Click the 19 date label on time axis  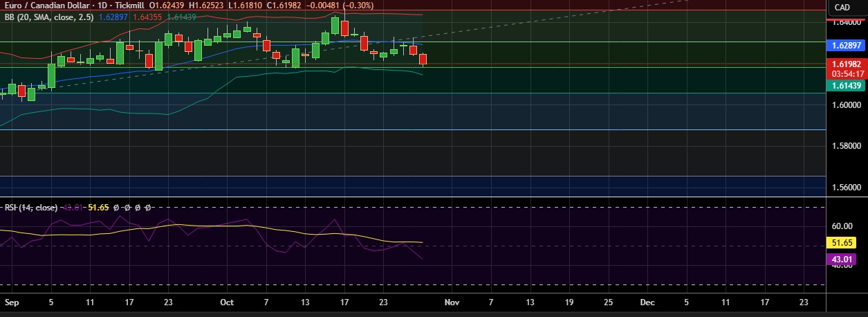click(x=569, y=302)
